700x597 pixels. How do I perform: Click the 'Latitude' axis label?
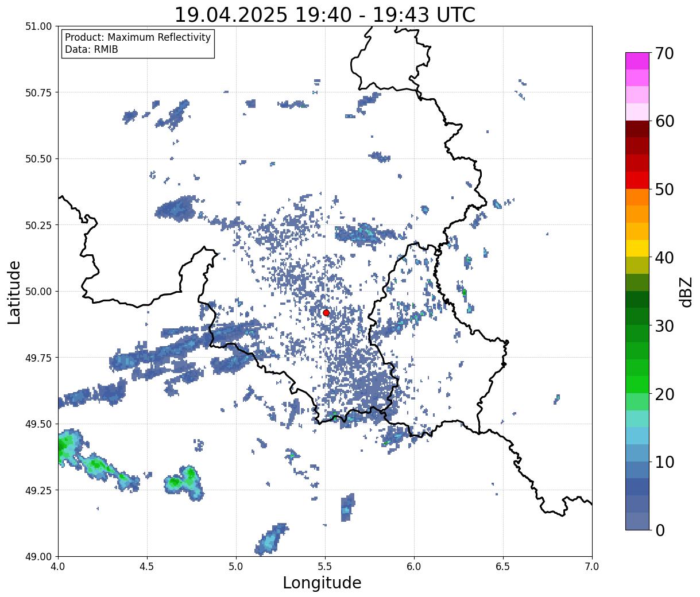(x=15, y=292)
